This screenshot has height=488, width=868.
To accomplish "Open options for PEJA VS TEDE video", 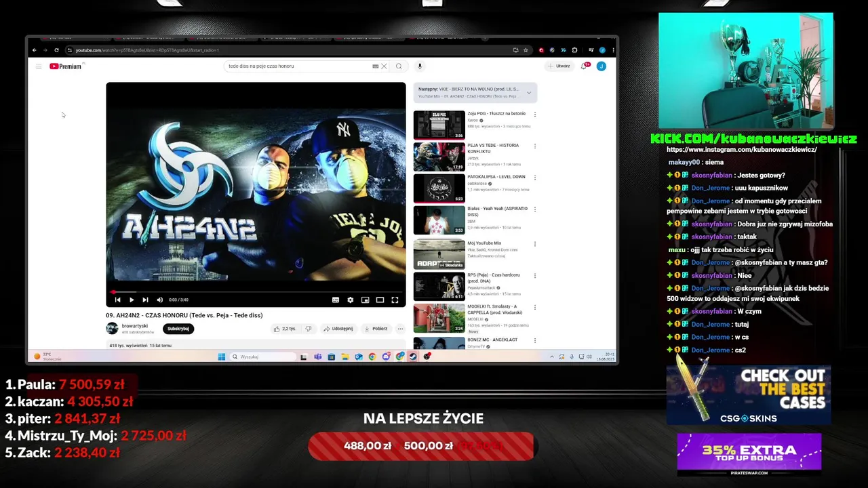I will [535, 146].
